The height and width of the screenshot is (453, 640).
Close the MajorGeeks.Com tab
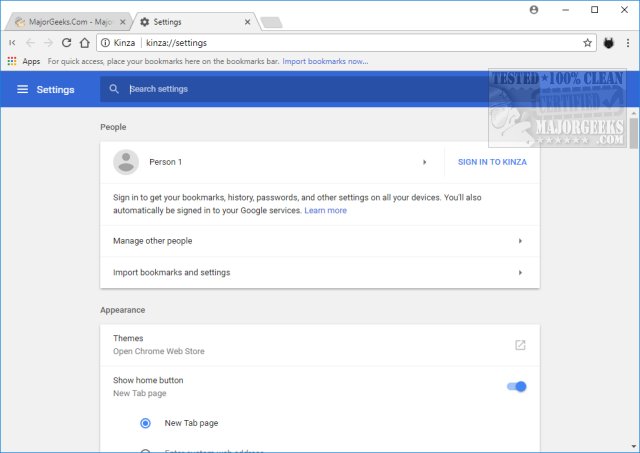(122, 22)
